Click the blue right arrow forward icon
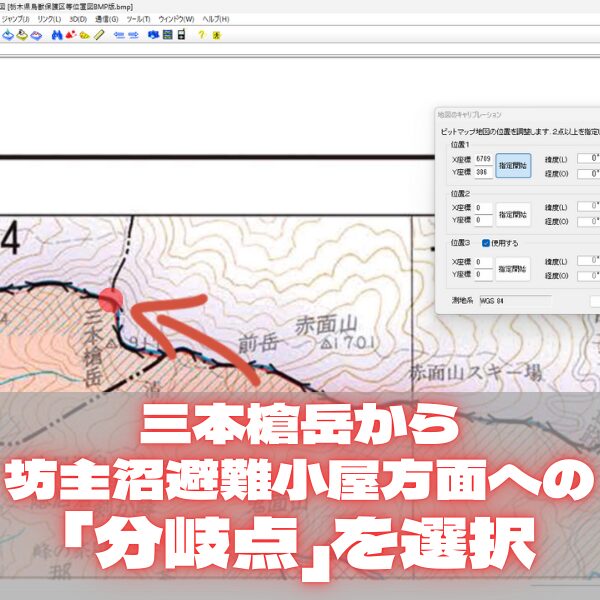 (133, 35)
